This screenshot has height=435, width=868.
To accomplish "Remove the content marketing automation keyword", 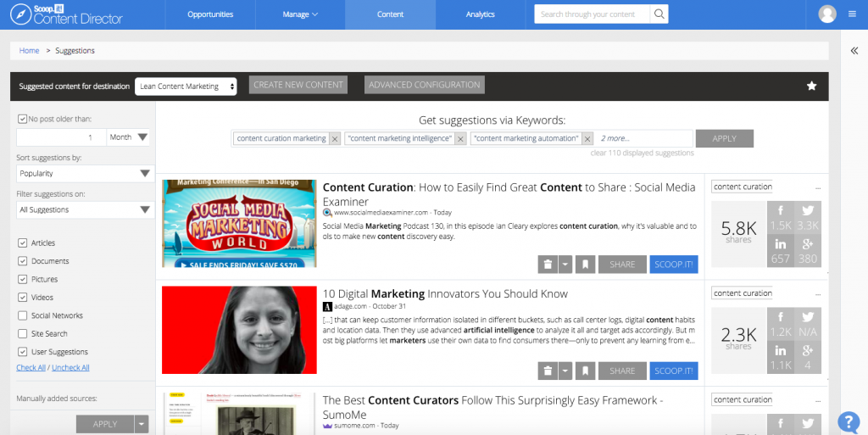I will [587, 139].
